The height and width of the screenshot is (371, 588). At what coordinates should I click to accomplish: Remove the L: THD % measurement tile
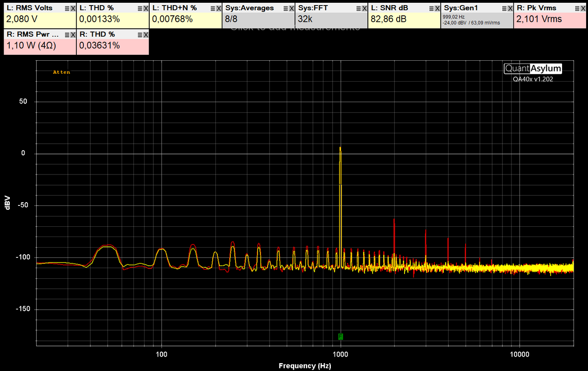pos(145,9)
